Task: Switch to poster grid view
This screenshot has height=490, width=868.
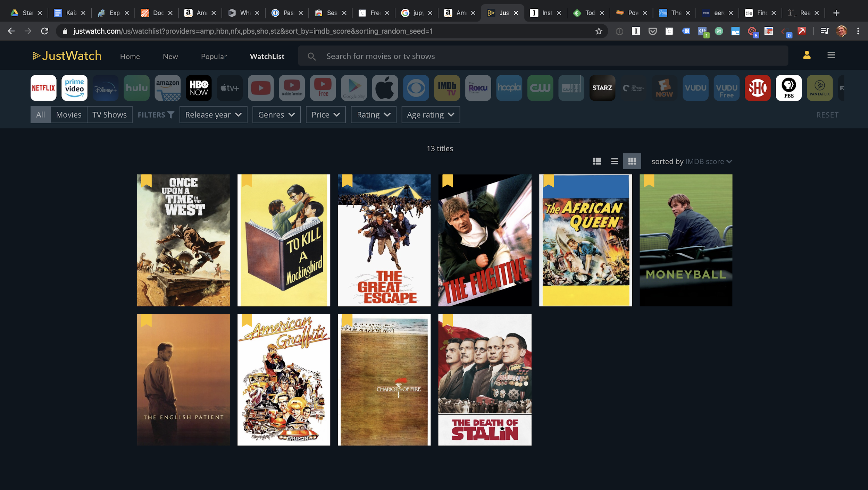Action: pos(632,161)
